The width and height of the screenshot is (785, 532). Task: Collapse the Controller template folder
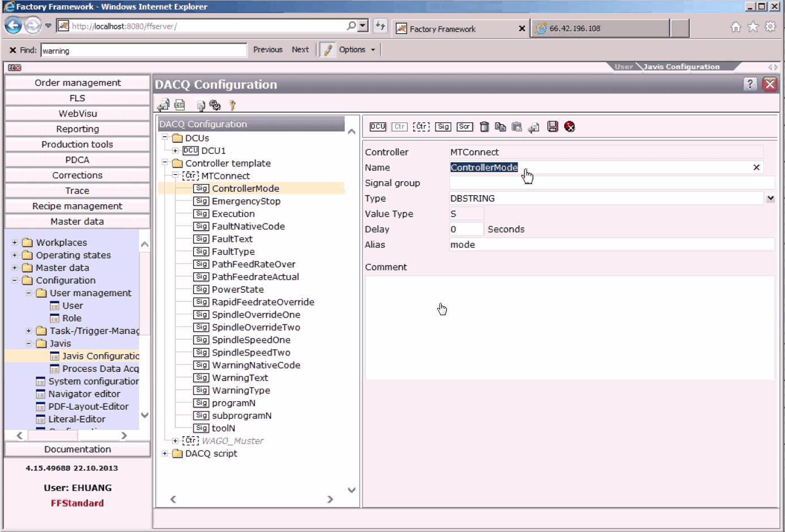[165, 163]
